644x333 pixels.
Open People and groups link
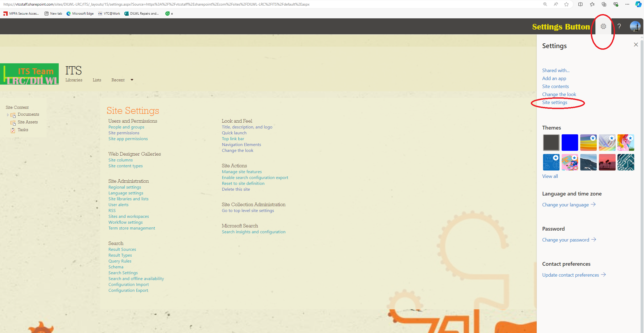click(x=126, y=127)
